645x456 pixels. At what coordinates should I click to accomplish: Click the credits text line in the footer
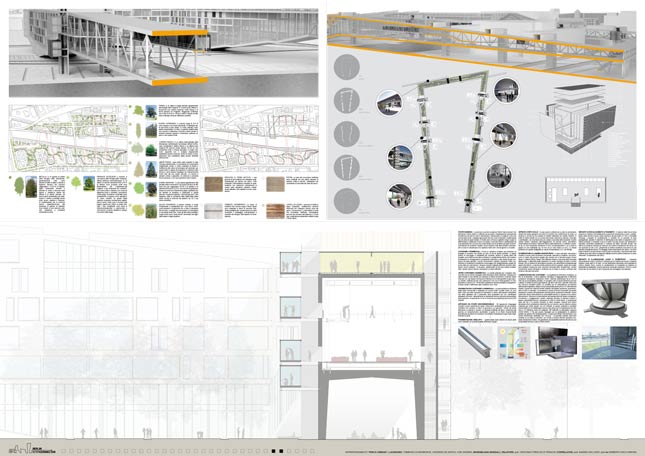[490, 451]
